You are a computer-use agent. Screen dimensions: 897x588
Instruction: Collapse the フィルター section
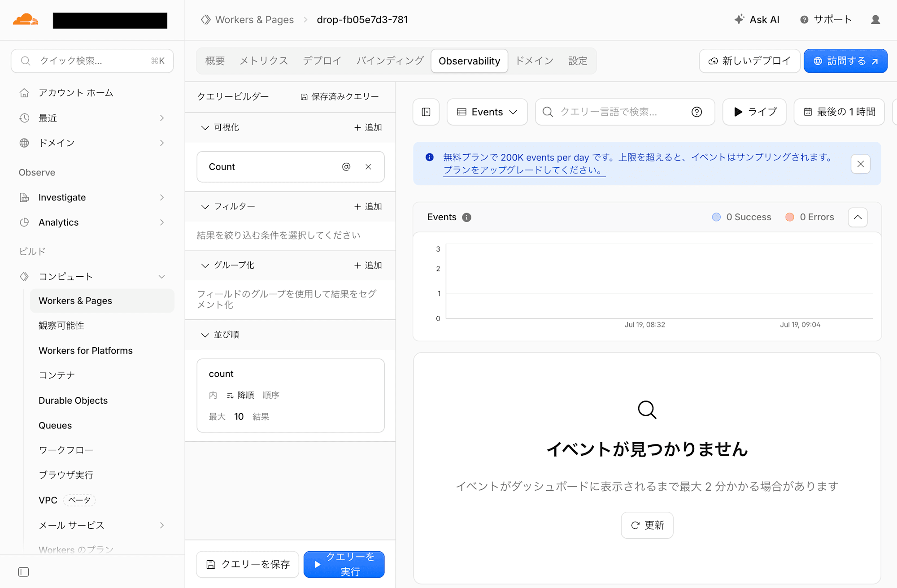pos(205,207)
